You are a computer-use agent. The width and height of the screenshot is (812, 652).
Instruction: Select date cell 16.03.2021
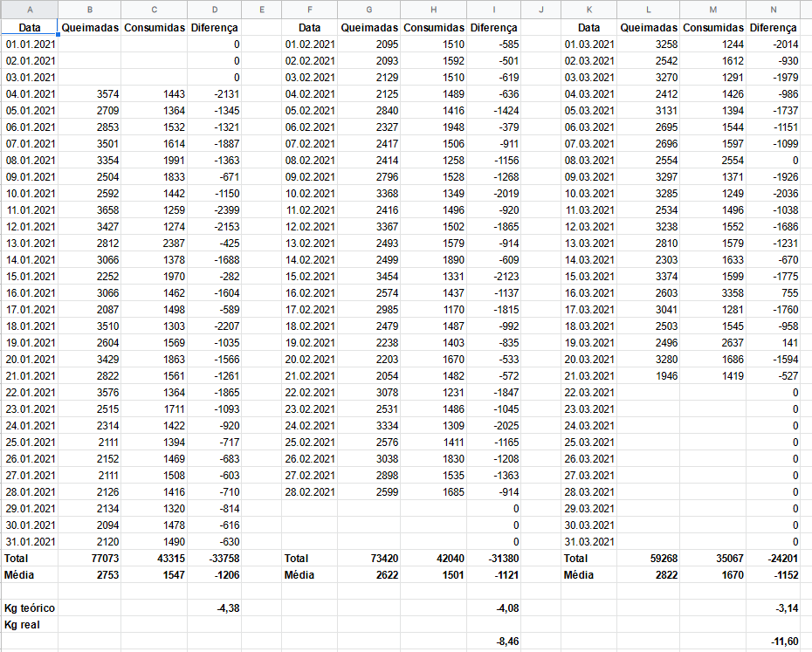pos(589,292)
